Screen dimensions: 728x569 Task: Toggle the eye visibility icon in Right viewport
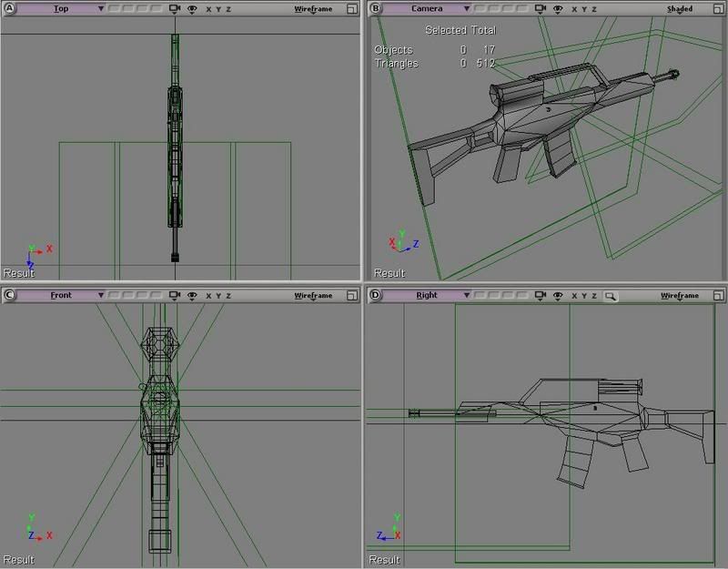point(558,295)
